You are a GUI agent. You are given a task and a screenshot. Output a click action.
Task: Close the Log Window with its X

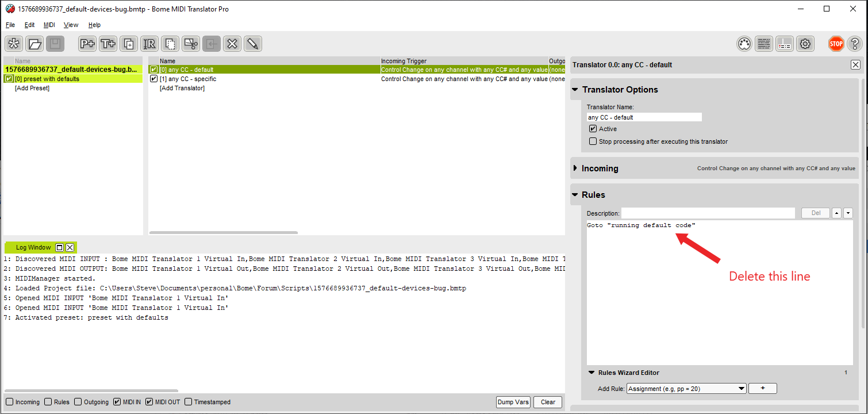click(70, 247)
